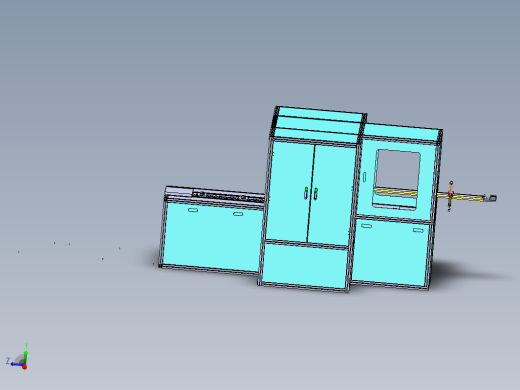Viewport: 520px width, 390px height.
Task: Select the left door handle on the center cabinet
Action: coord(306,193)
